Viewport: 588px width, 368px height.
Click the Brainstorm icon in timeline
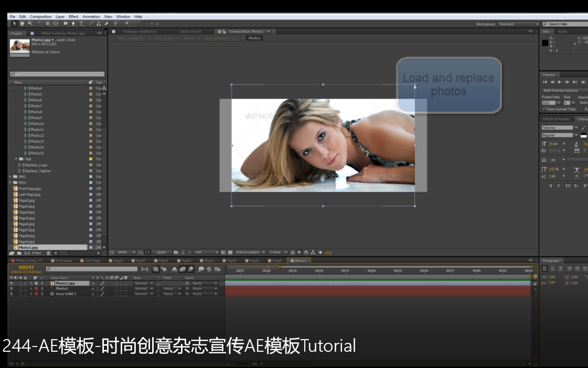coord(201,269)
